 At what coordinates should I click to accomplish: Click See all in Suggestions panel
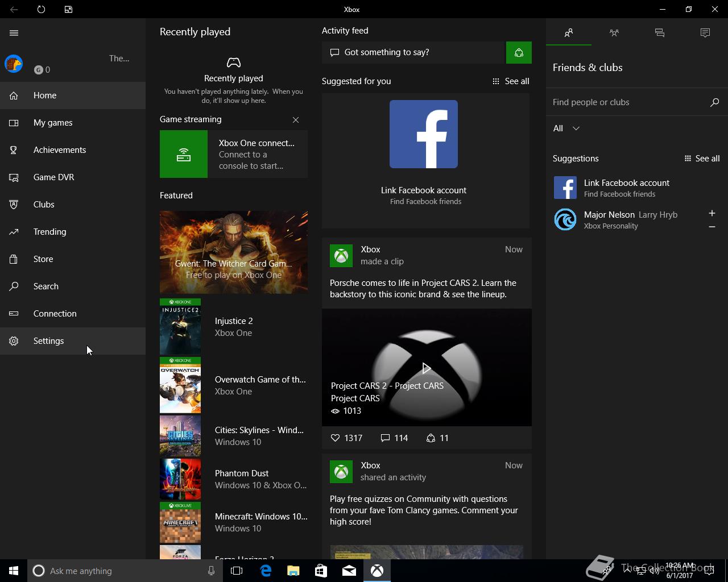click(702, 159)
